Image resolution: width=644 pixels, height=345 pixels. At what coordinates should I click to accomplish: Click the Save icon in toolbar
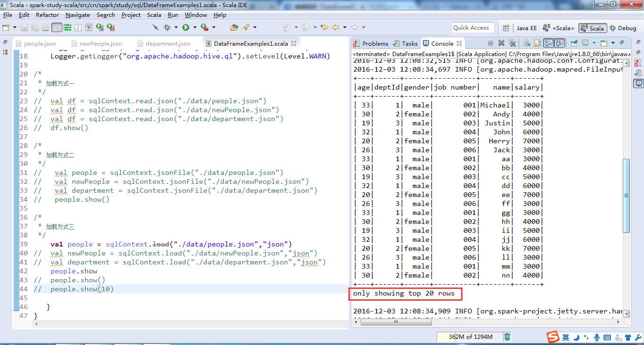pos(24,27)
